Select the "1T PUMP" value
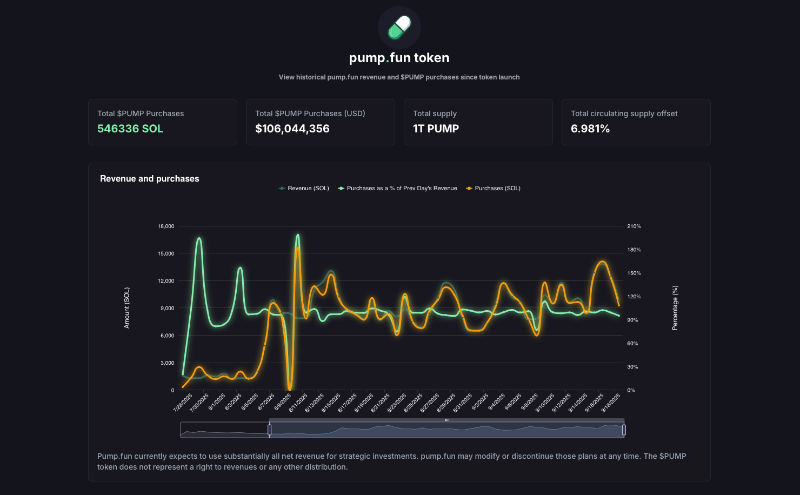Image resolution: width=800 pixels, height=495 pixels. [436, 129]
